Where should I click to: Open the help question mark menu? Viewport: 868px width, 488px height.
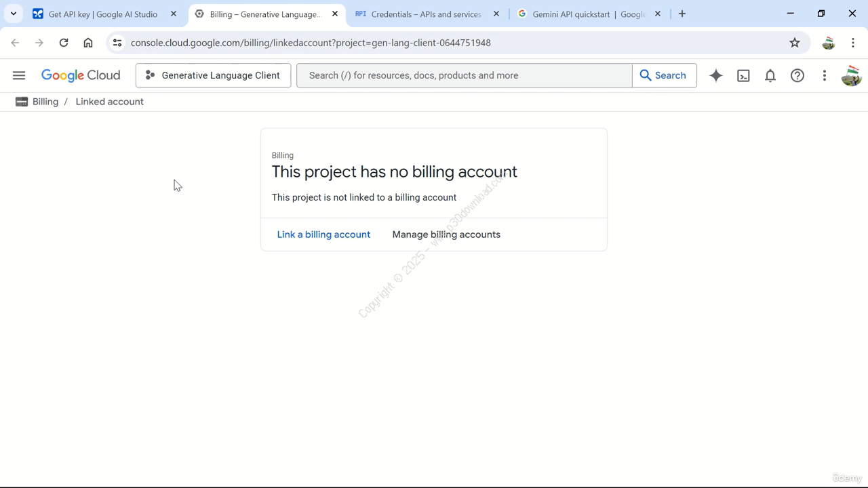(x=797, y=76)
